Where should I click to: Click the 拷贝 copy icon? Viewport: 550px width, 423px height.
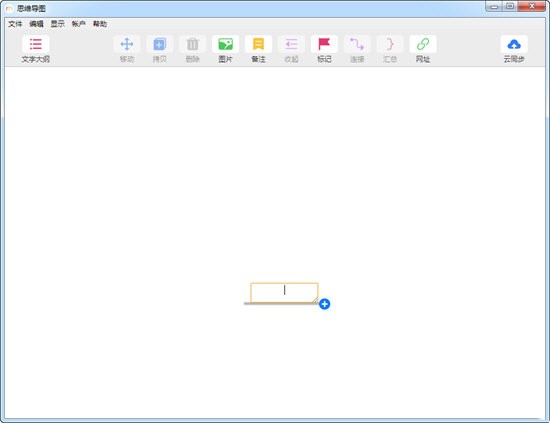click(x=160, y=45)
